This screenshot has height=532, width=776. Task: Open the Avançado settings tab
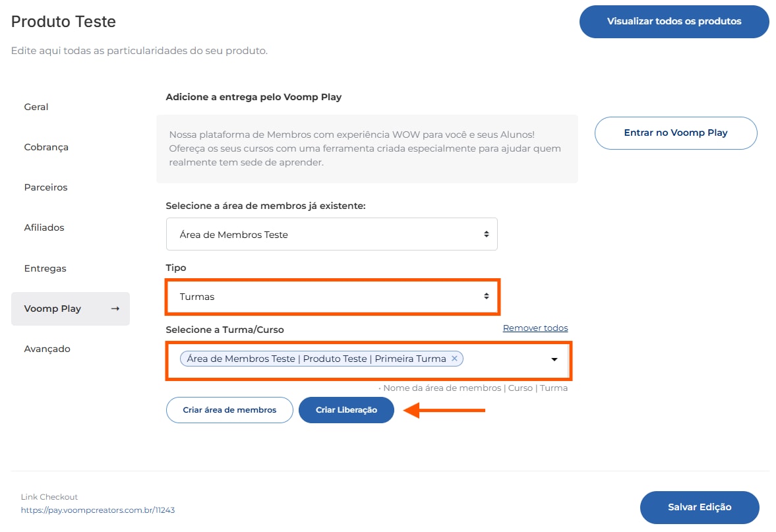[x=47, y=349]
